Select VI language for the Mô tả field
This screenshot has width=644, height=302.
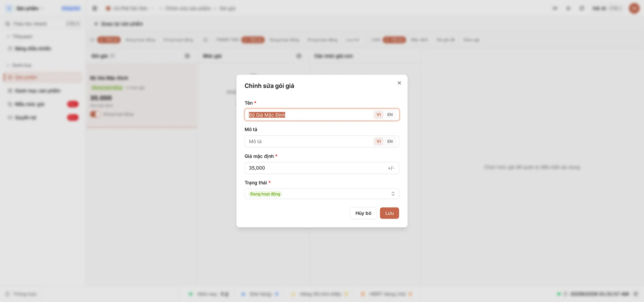(378, 142)
